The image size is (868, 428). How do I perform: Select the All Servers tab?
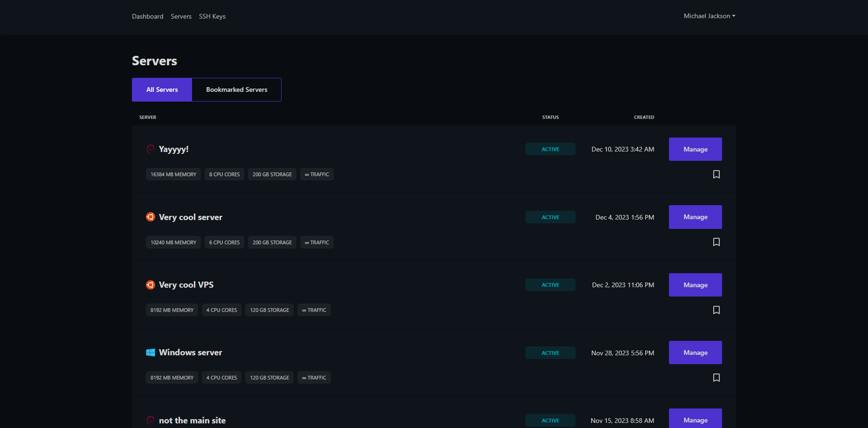162,90
